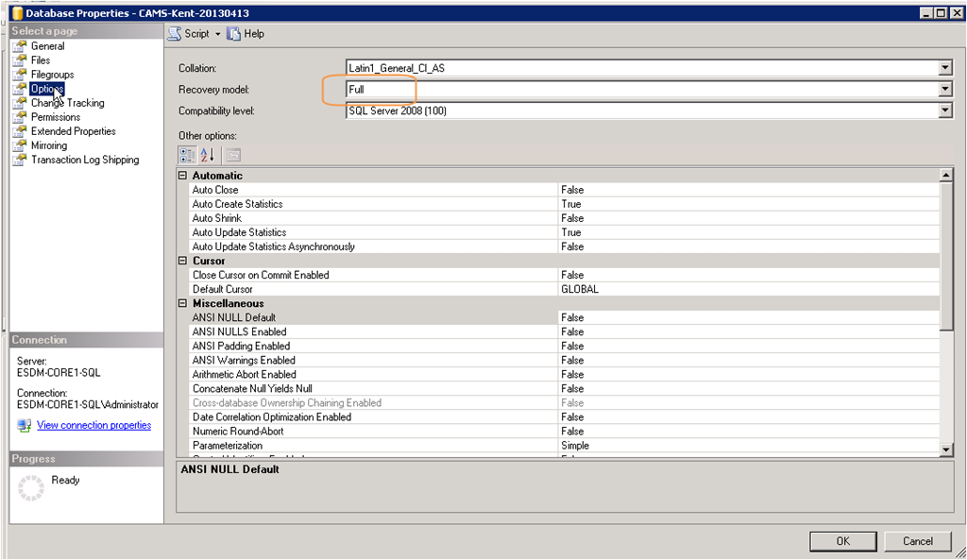Viewport: 967px width, 560px height.
Task: Click the Alphabetical sort icon
Action: (x=208, y=155)
